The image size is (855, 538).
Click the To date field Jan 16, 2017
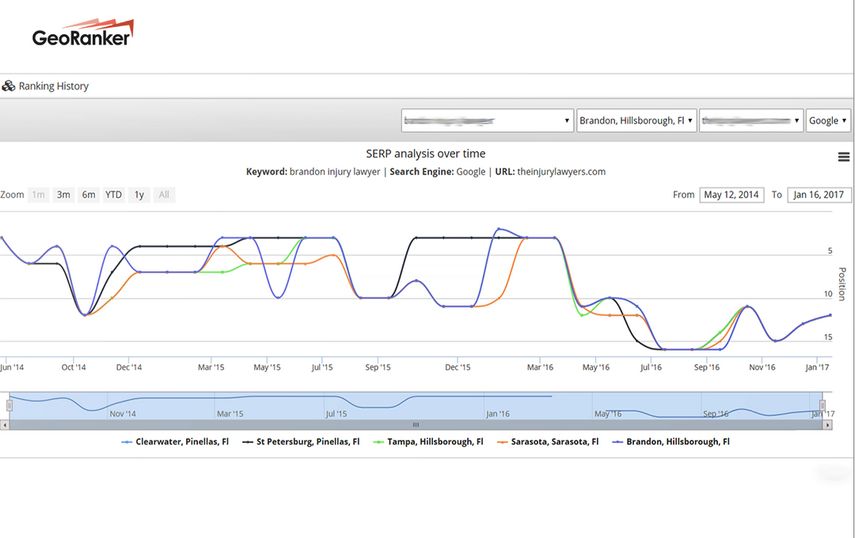(818, 195)
